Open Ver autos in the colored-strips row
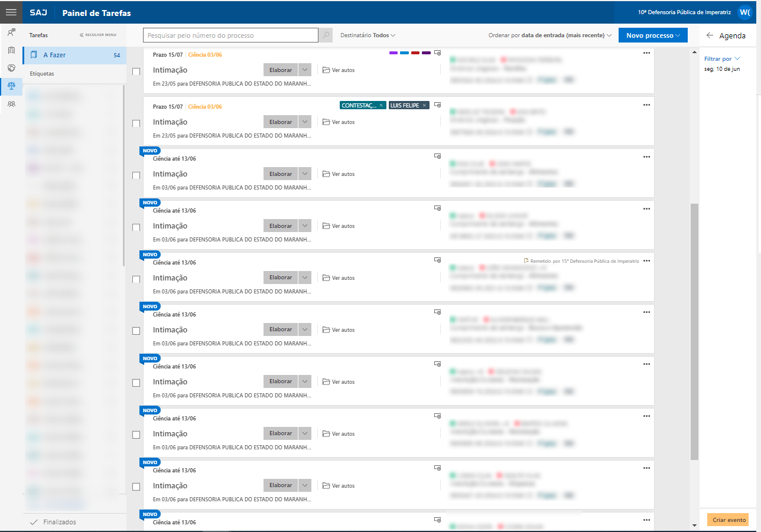761x532 pixels. 339,70
